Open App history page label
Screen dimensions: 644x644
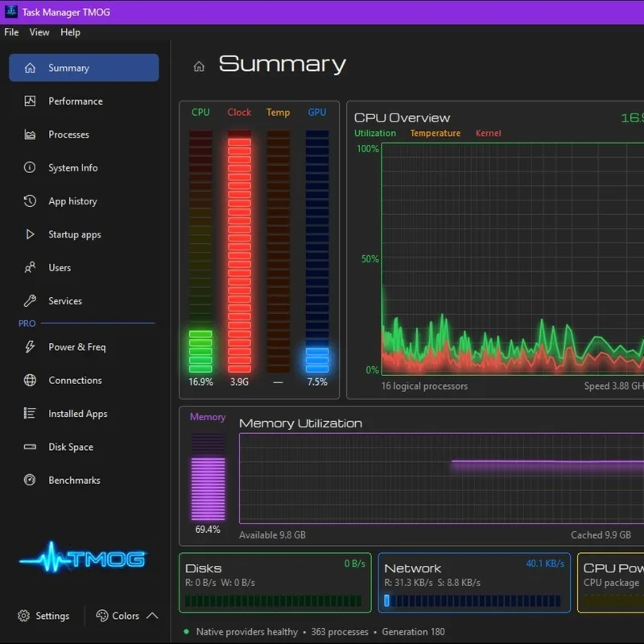pyautogui.click(x=72, y=201)
